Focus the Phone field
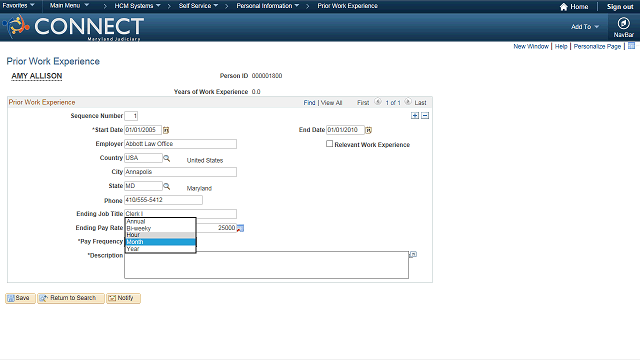Viewport: 640px width, 360px height. [x=163, y=200]
